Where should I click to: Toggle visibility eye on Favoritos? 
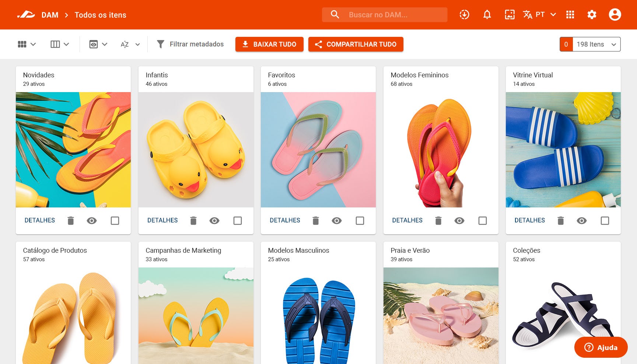(337, 221)
